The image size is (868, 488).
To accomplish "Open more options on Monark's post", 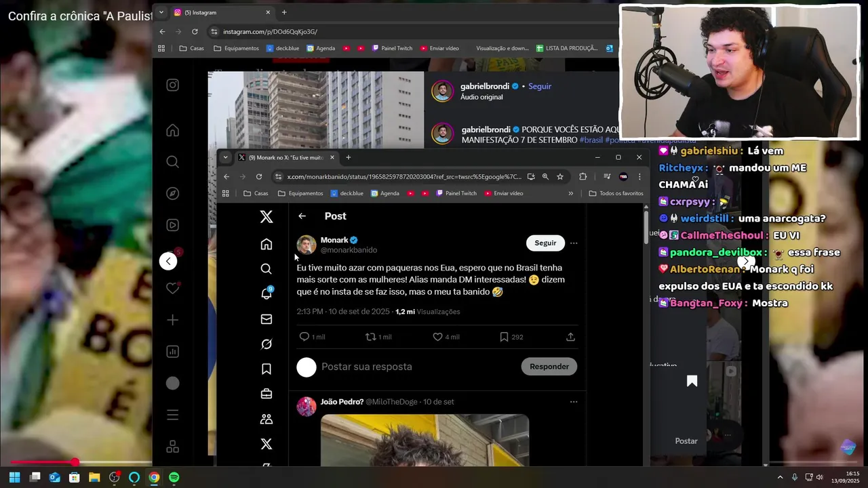I will (x=574, y=243).
